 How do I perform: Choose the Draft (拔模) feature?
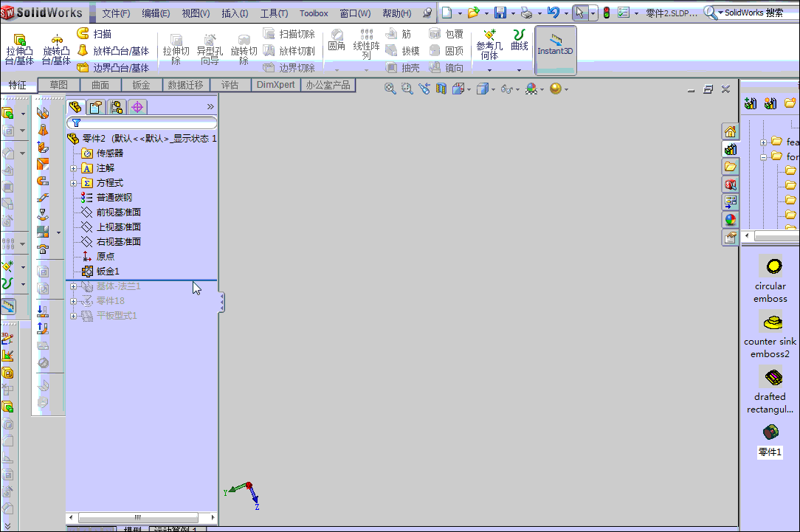pos(402,50)
